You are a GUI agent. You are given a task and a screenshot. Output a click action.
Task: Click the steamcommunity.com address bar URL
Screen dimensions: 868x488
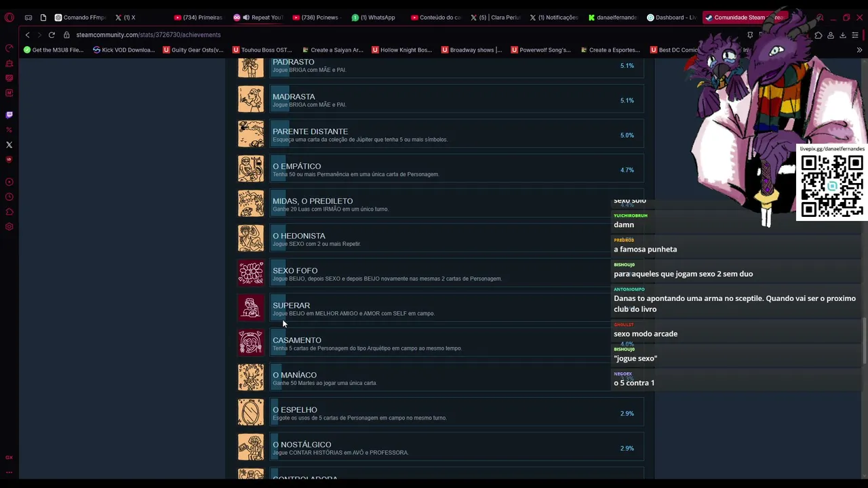149,35
